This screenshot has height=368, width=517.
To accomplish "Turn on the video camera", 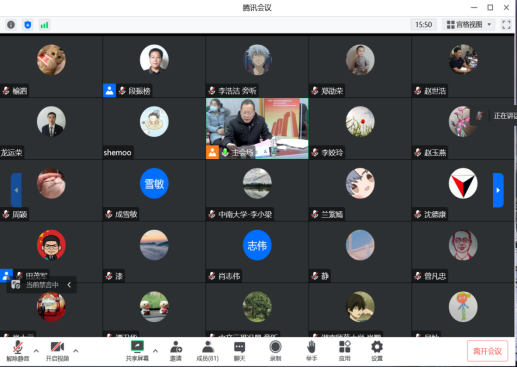I will coord(57,351).
